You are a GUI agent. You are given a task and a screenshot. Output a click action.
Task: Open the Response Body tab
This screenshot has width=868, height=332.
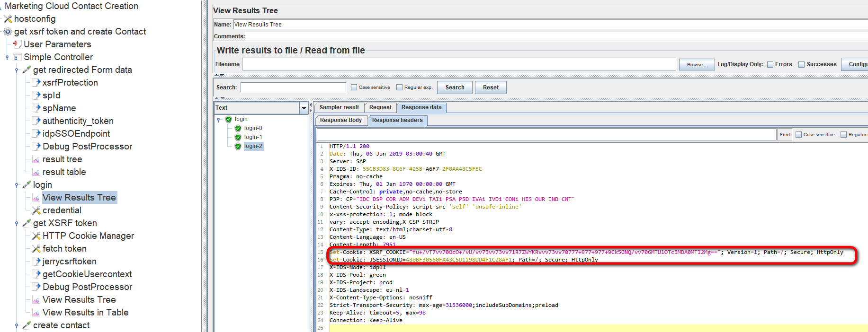tap(341, 121)
